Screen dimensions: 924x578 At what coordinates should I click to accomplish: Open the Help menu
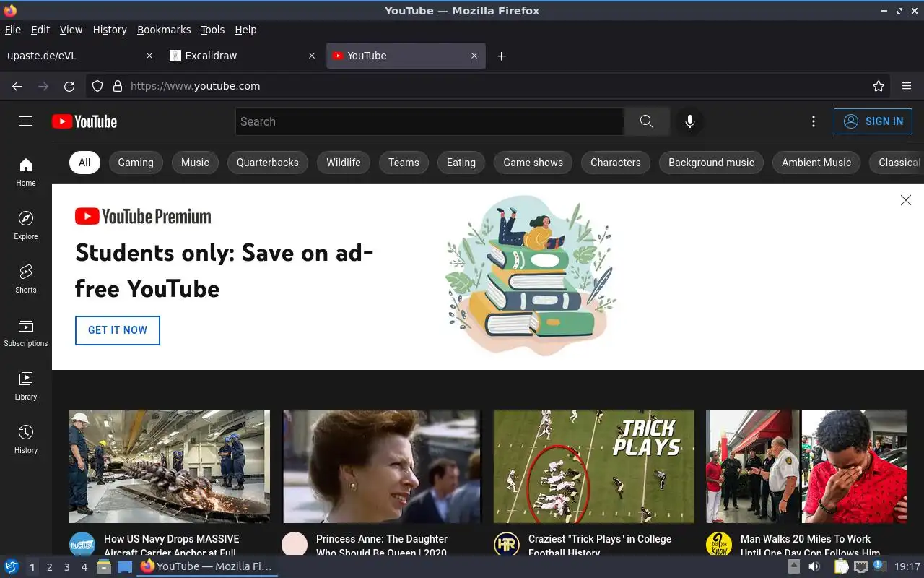click(245, 30)
